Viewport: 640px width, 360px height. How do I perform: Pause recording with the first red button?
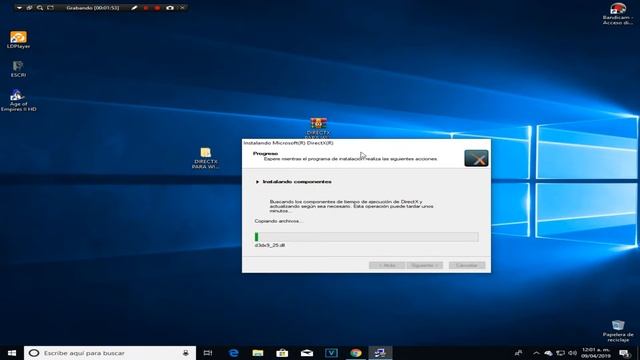coord(146,8)
